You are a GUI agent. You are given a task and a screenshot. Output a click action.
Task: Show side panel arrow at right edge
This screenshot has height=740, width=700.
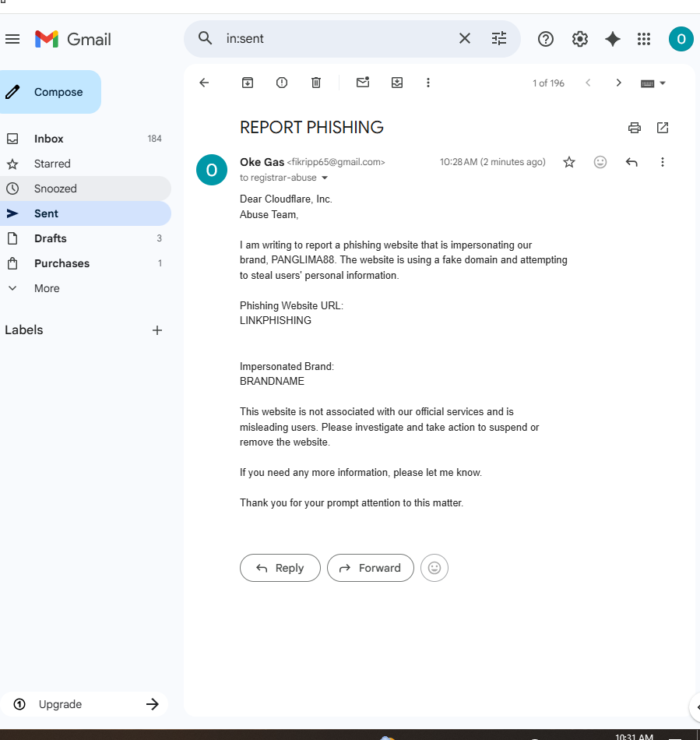695,707
